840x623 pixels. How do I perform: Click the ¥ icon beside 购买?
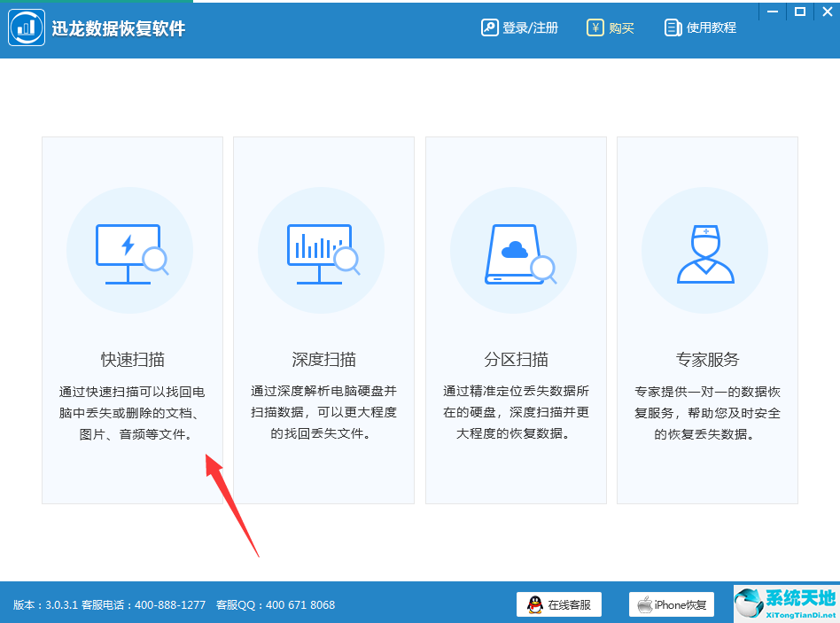pos(595,27)
